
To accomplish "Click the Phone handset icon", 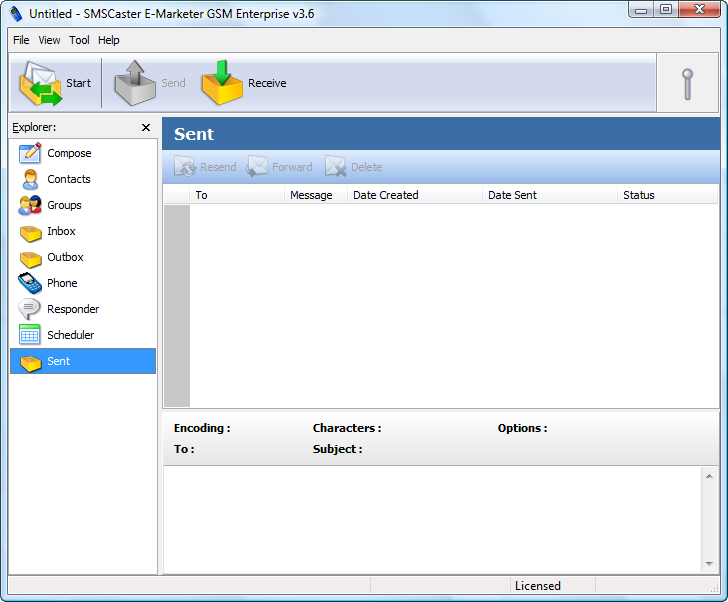I will [30, 283].
